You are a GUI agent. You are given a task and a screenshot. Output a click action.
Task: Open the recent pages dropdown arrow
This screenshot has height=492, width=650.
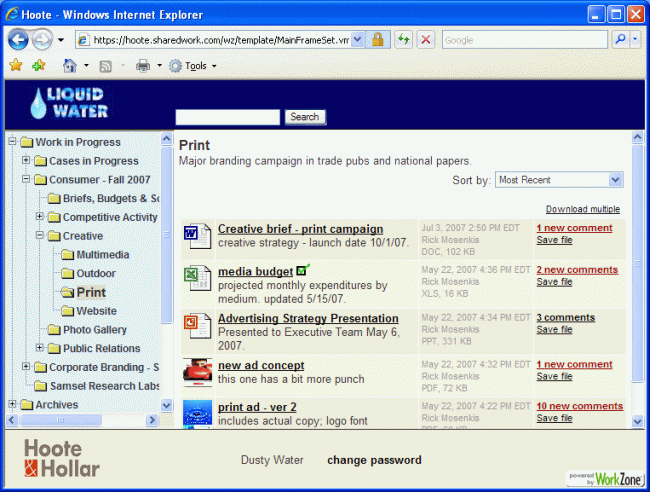(61, 40)
